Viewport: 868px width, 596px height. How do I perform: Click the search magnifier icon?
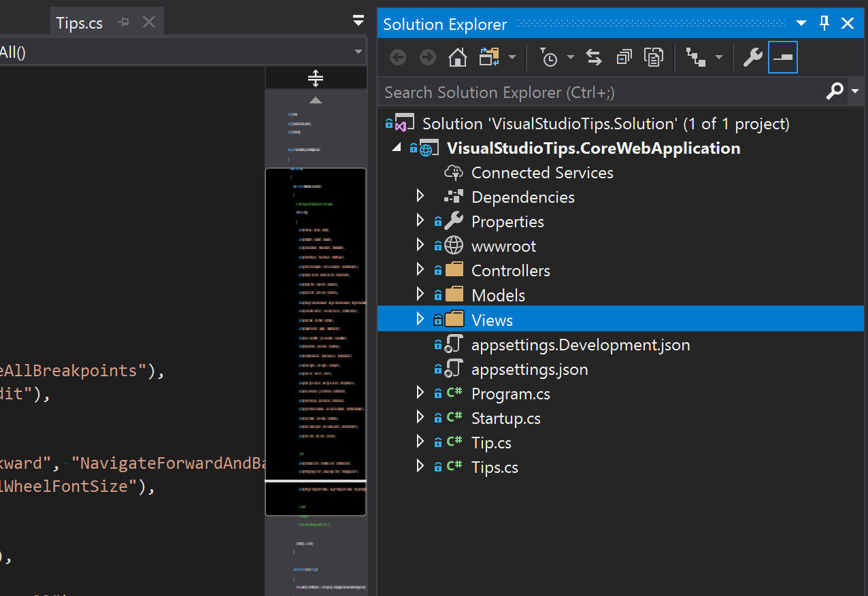835,91
